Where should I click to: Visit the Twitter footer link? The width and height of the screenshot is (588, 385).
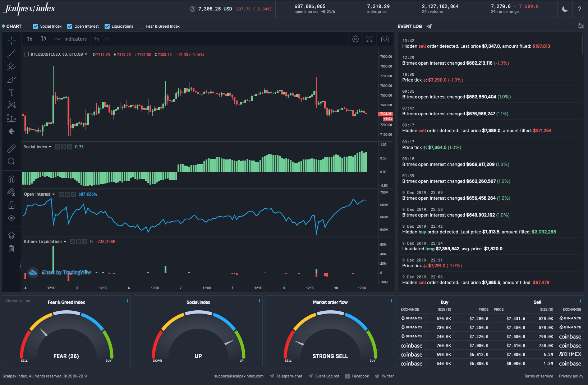[x=384, y=376]
